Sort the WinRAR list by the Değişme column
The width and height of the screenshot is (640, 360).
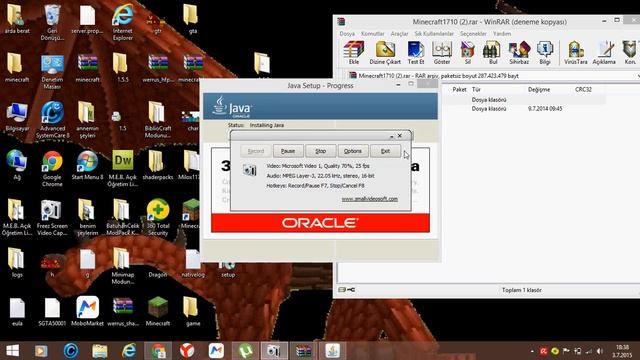click(x=539, y=89)
